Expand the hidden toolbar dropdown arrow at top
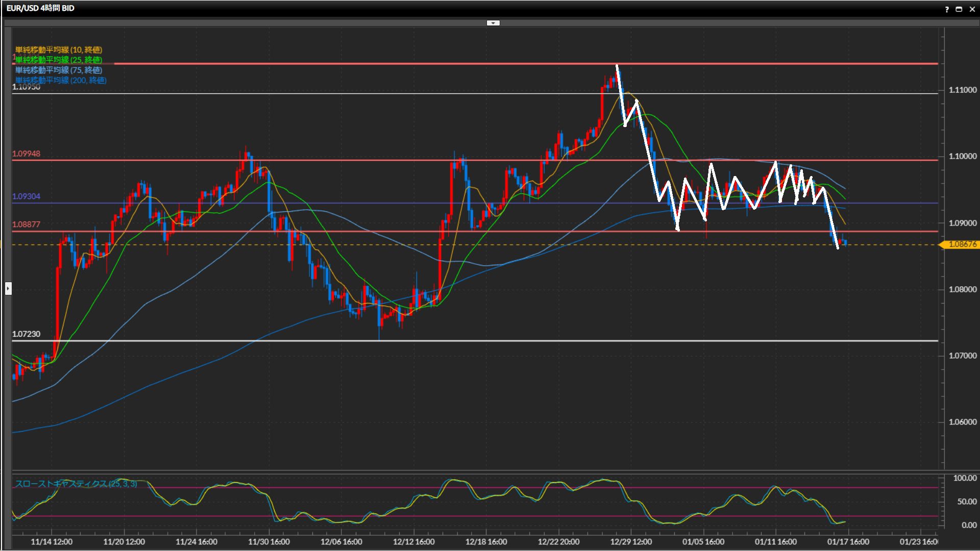The height and width of the screenshot is (551, 980). 493,23
